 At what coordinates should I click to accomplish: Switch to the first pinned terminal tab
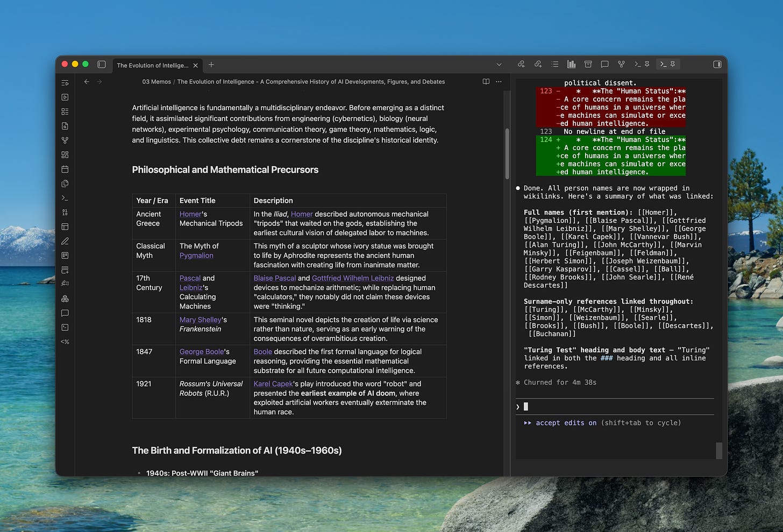[641, 64]
